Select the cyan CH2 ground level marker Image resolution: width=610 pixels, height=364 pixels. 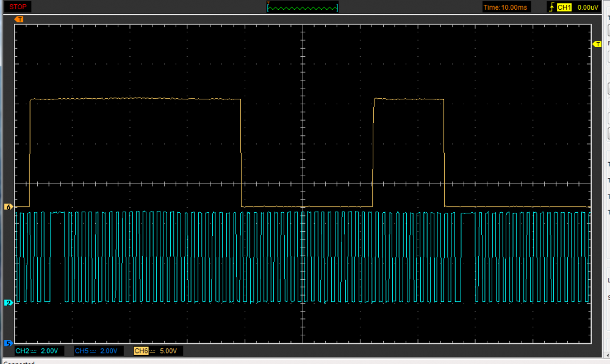pos(9,302)
